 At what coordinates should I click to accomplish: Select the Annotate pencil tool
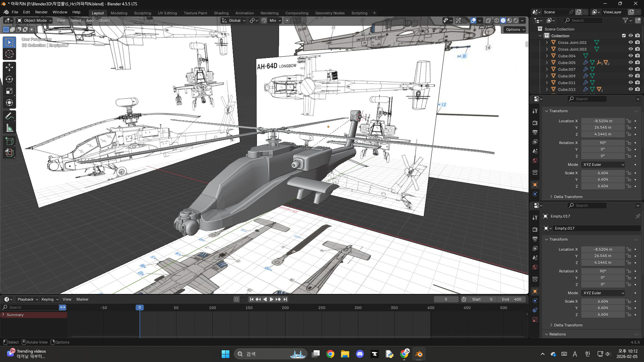tap(9, 116)
